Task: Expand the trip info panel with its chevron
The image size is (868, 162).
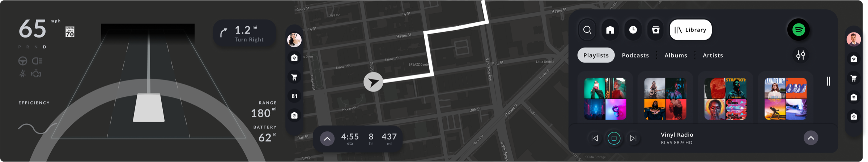Action: click(327, 139)
